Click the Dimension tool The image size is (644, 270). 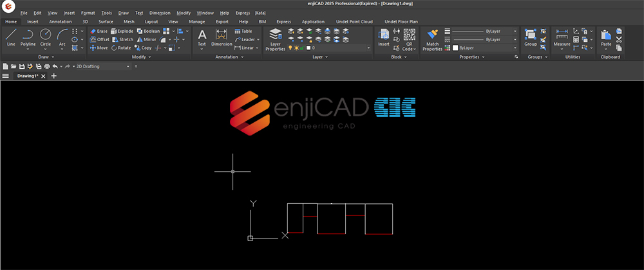[222, 37]
